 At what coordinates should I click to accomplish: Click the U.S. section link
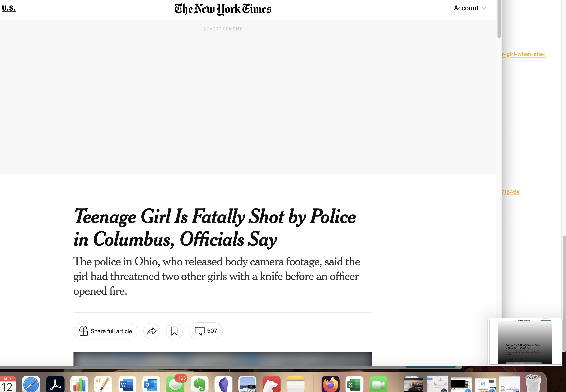click(9, 8)
